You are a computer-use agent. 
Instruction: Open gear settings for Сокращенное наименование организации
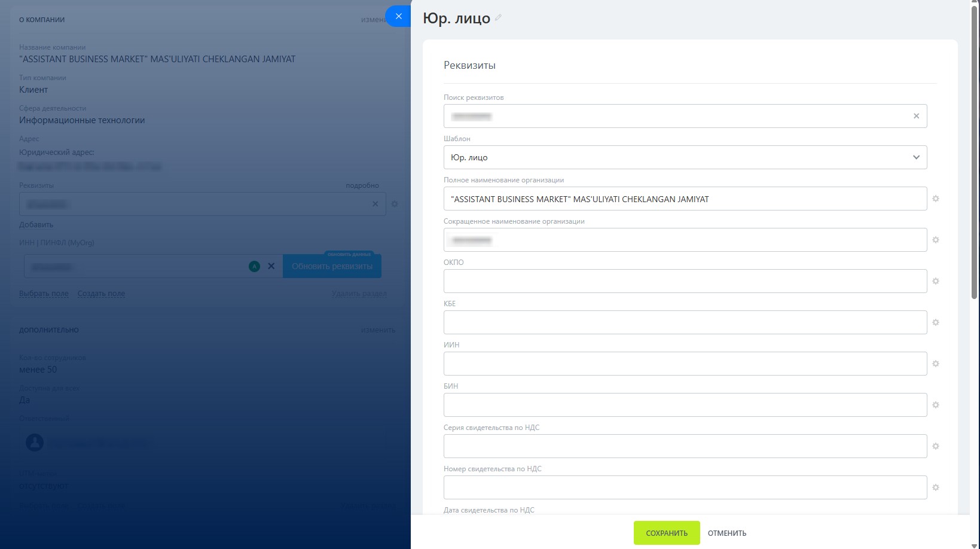(x=936, y=240)
